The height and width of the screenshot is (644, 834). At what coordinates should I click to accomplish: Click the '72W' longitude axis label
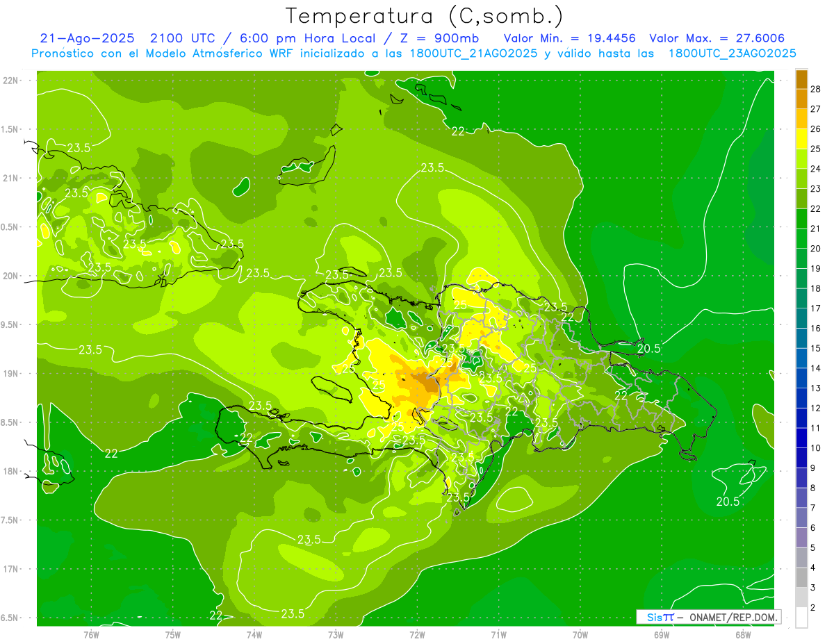point(417,635)
